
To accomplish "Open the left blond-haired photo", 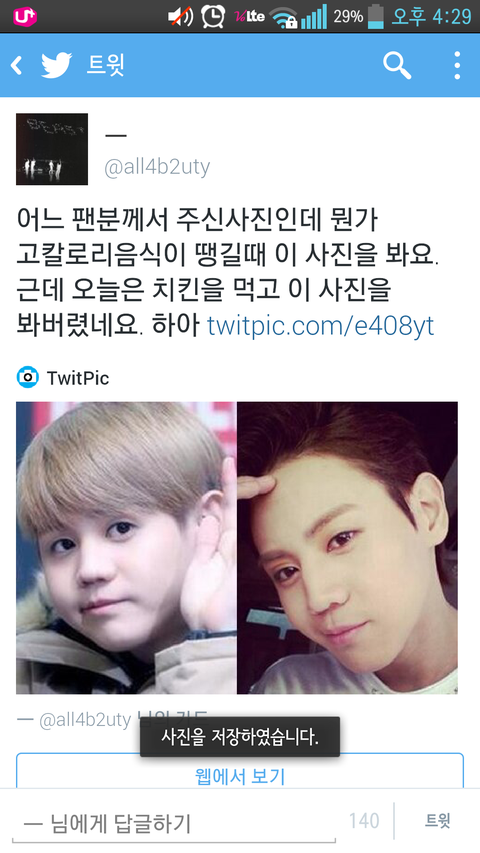I will (126, 548).
